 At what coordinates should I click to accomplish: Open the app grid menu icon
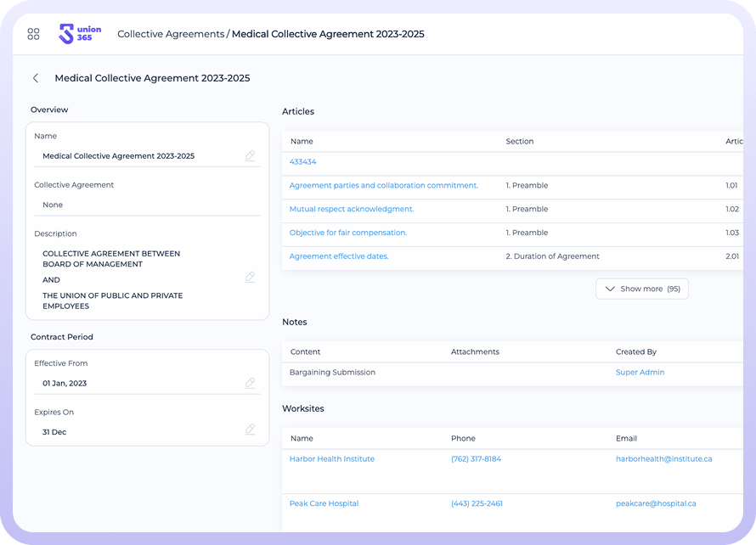click(x=34, y=34)
